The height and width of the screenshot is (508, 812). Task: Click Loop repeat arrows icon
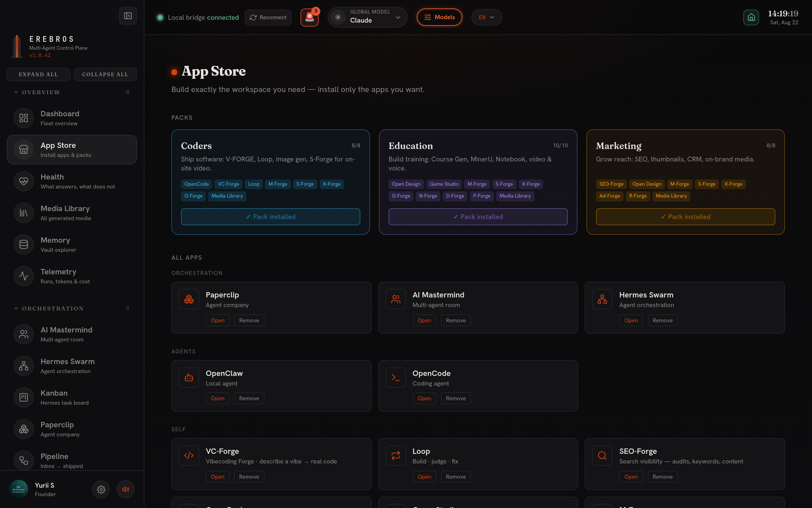coord(396,456)
